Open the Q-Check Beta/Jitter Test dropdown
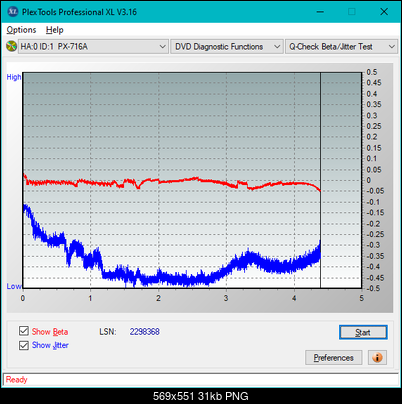 coord(341,47)
